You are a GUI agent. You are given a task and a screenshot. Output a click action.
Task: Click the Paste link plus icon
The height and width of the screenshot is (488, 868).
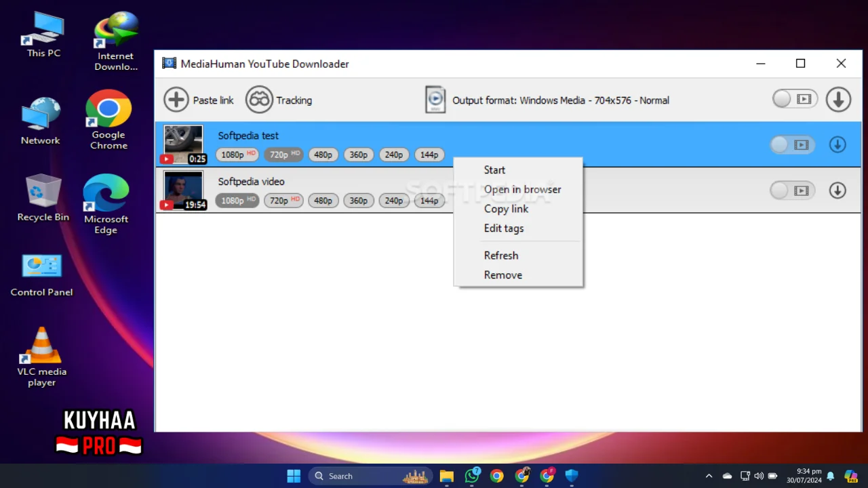click(x=176, y=100)
